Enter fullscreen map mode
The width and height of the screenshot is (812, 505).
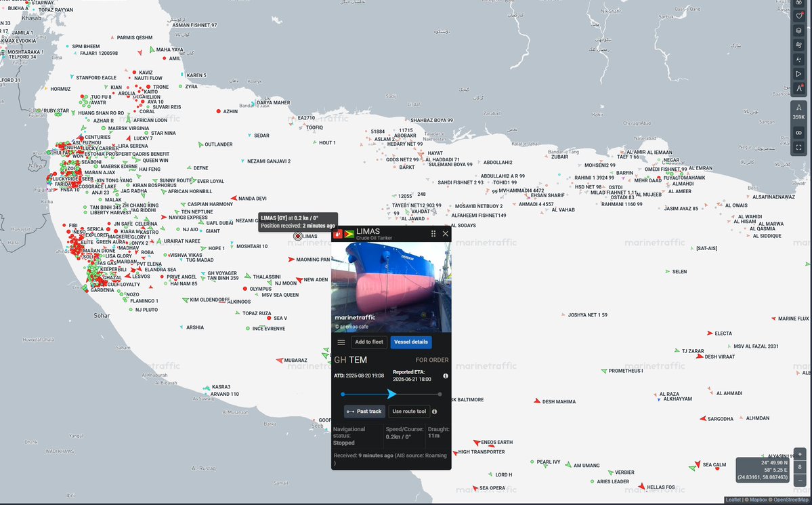coord(798,148)
